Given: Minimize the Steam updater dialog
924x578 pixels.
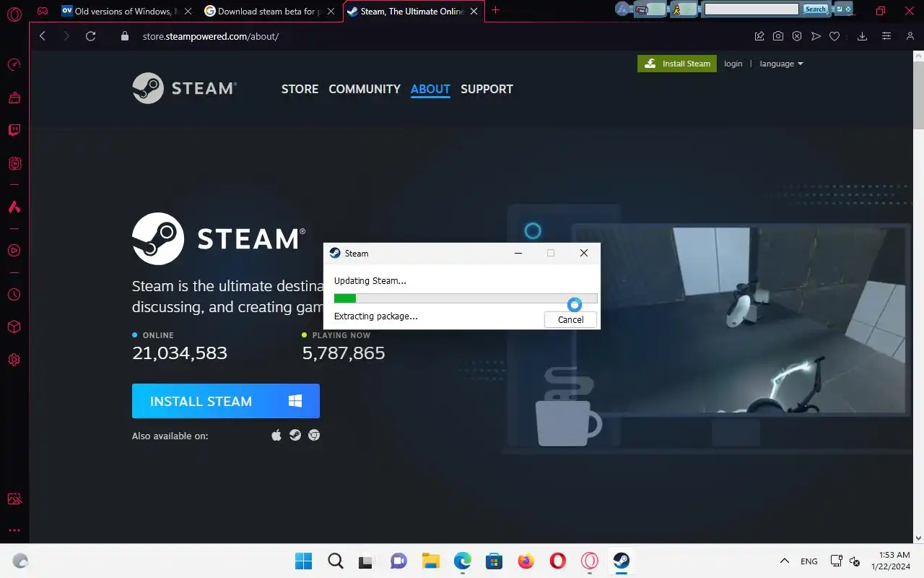Looking at the screenshot, I should (x=518, y=253).
